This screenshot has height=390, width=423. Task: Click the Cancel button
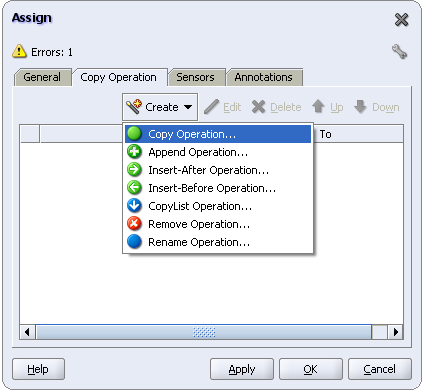tap(380, 369)
